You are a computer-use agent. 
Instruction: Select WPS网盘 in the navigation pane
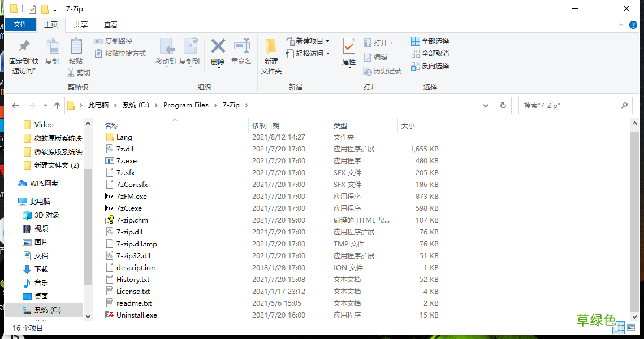coord(44,184)
